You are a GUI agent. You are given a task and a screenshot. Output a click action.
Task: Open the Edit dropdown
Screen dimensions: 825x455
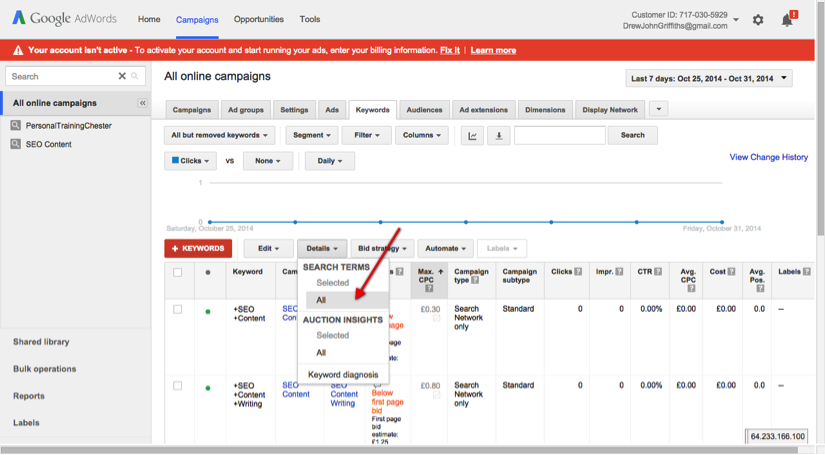coord(268,248)
